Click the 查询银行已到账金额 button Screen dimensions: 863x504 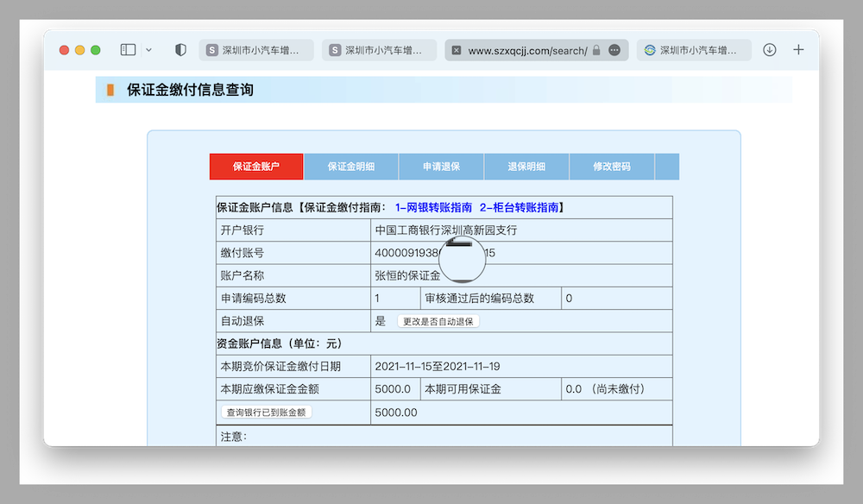[267, 413]
